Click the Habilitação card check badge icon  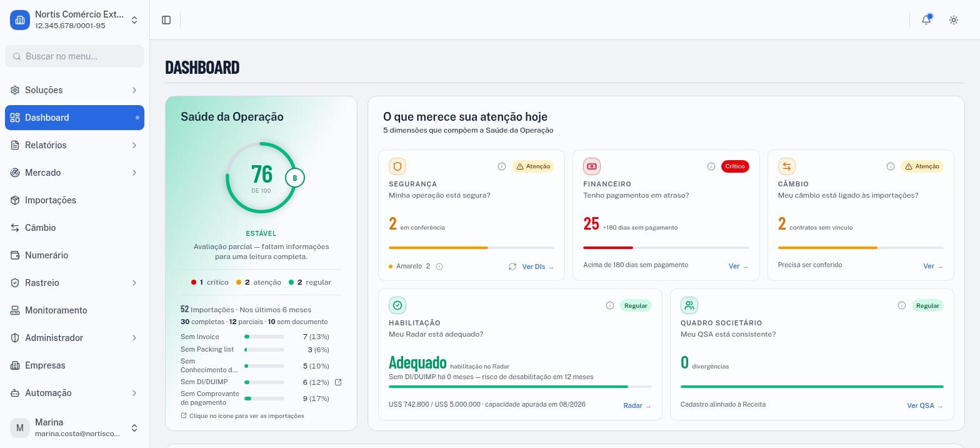pyautogui.click(x=397, y=305)
